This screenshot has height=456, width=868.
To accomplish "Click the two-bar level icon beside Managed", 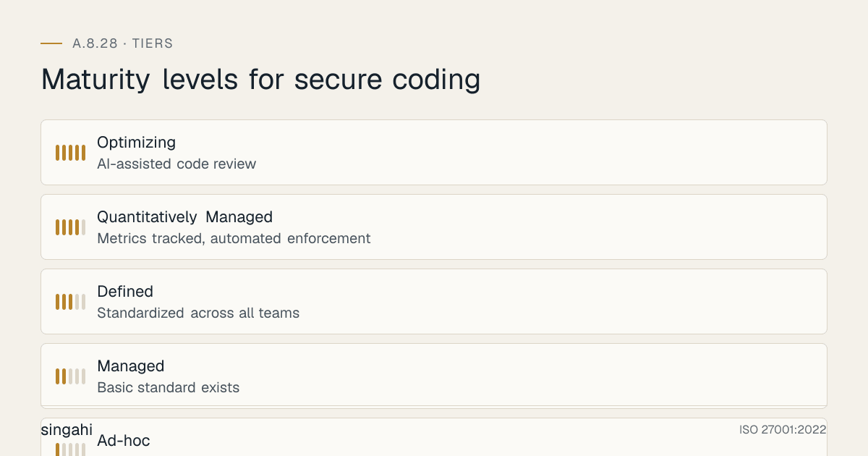I will click(70, 376).
